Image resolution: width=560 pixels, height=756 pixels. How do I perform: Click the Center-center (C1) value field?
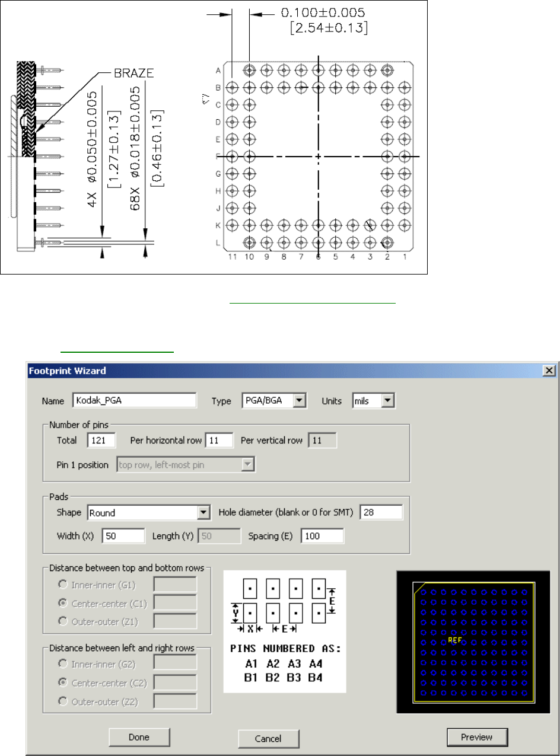pos(175,603)
